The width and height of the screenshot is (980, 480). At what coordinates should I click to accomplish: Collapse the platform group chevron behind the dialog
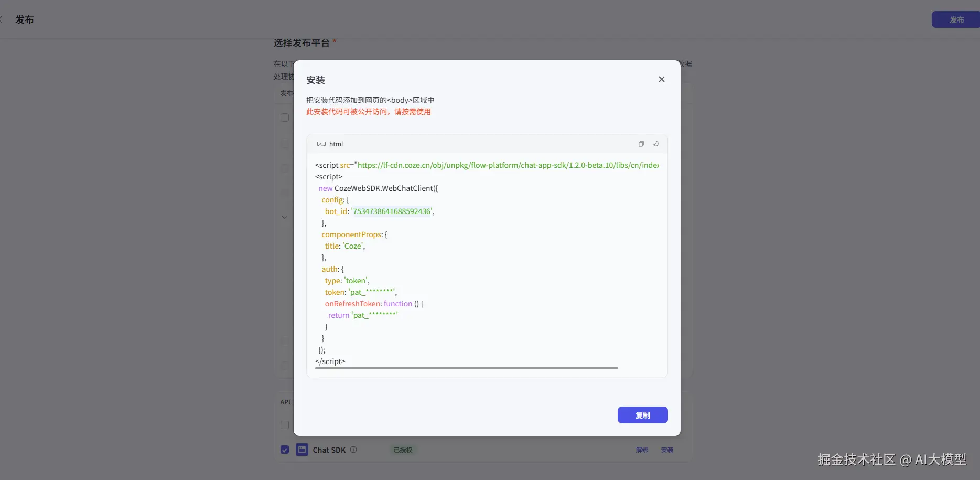pyautogui.click(x=285, y=217)
